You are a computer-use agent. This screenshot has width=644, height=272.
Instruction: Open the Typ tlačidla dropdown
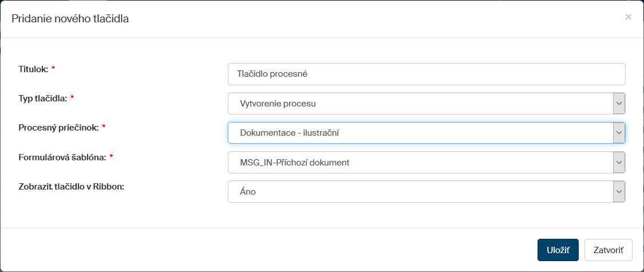click(x=420, y=104)
